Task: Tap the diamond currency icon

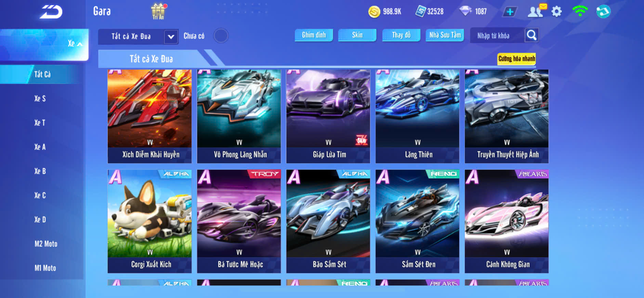Action: [465, 11]
